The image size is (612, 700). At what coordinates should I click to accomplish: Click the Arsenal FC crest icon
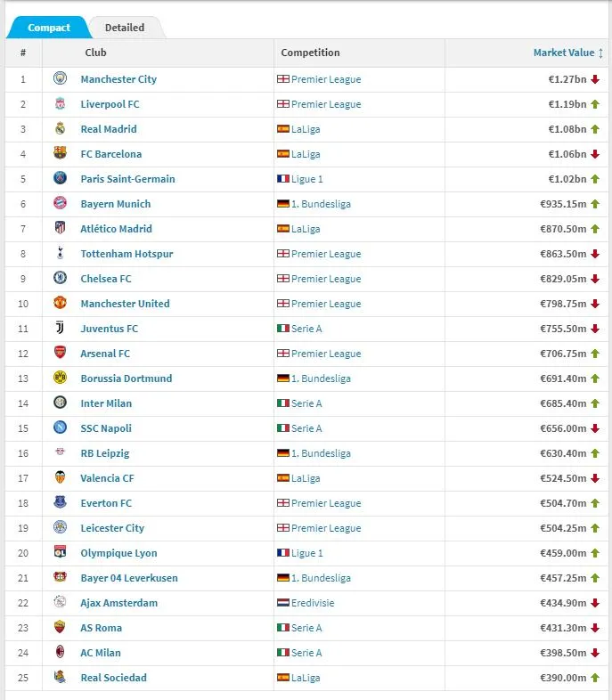coord(60,354)
